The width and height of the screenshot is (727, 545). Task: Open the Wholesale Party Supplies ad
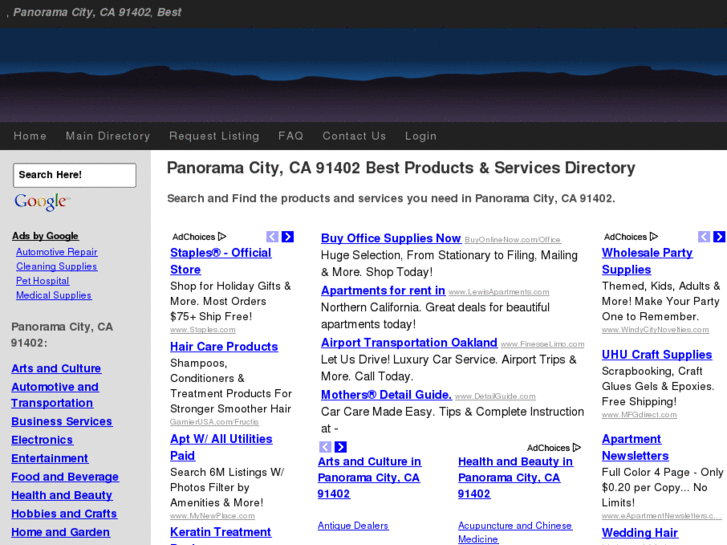647,261
